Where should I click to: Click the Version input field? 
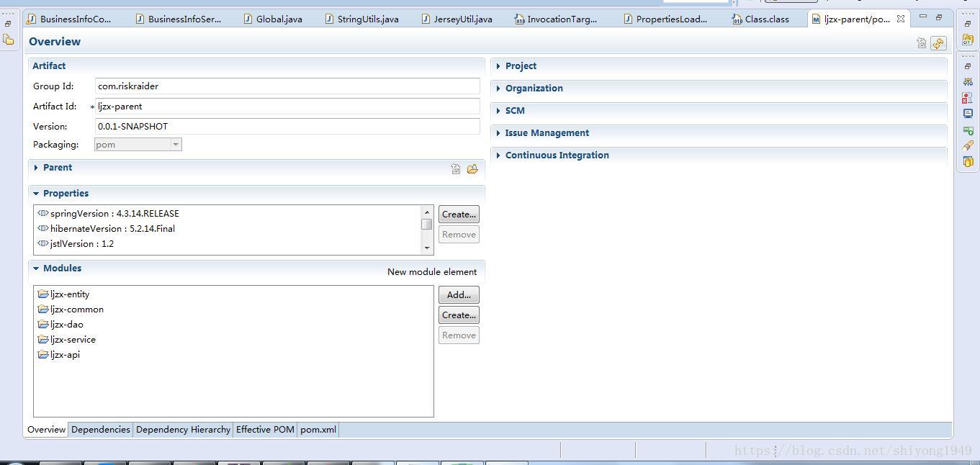pyautogui.click(x=287, y=127)
